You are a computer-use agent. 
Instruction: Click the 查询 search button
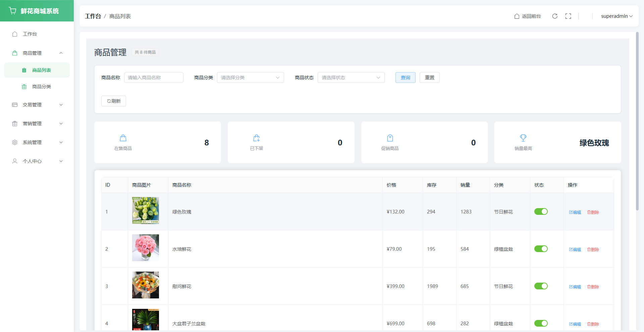405,78
